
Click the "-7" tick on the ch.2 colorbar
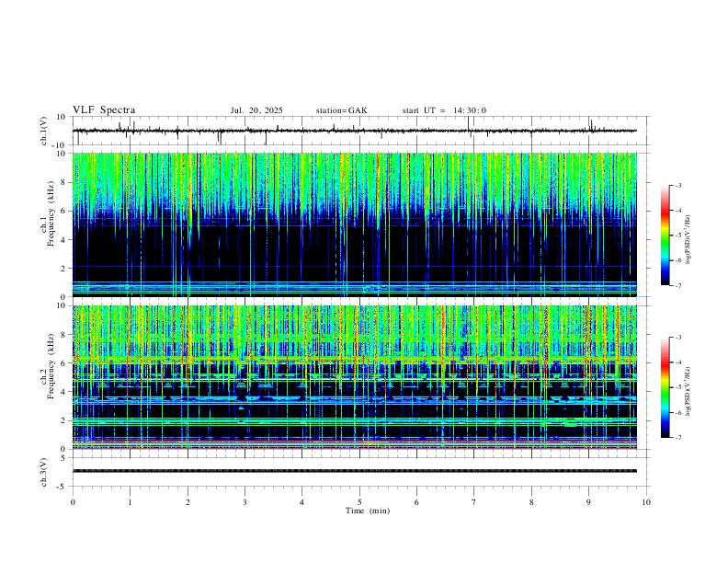point(677,438)
